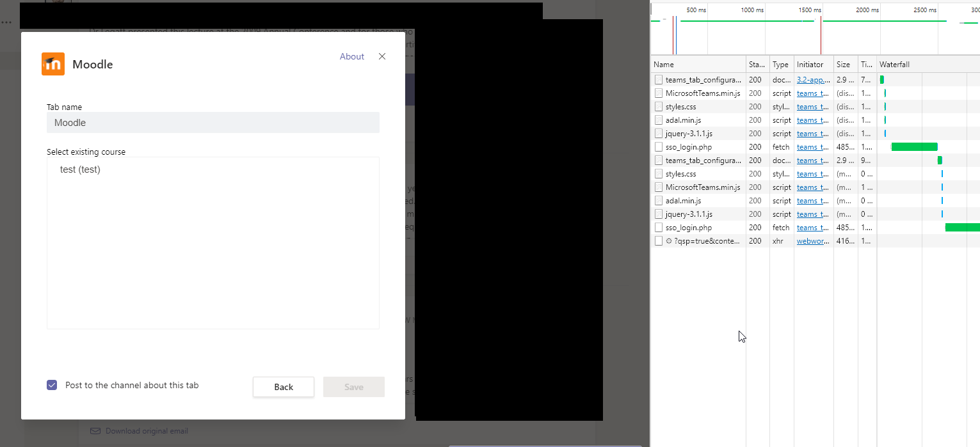This screenshot has height=447, width=980.
Task: Click the Save button
Action: 354,387
